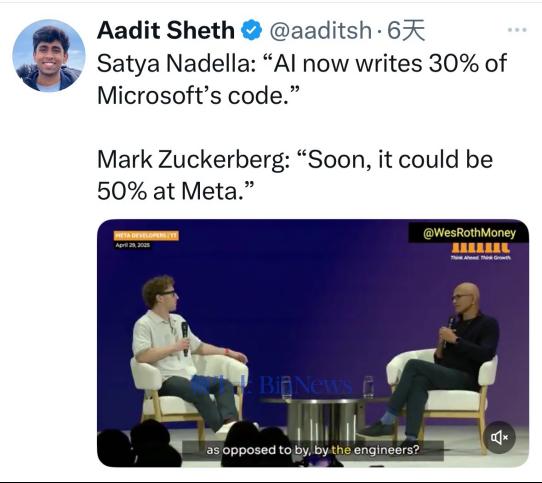Click the highlighted word 'the' in the subtitle
The width and height of the screenshot is (542, 483).
341,450
